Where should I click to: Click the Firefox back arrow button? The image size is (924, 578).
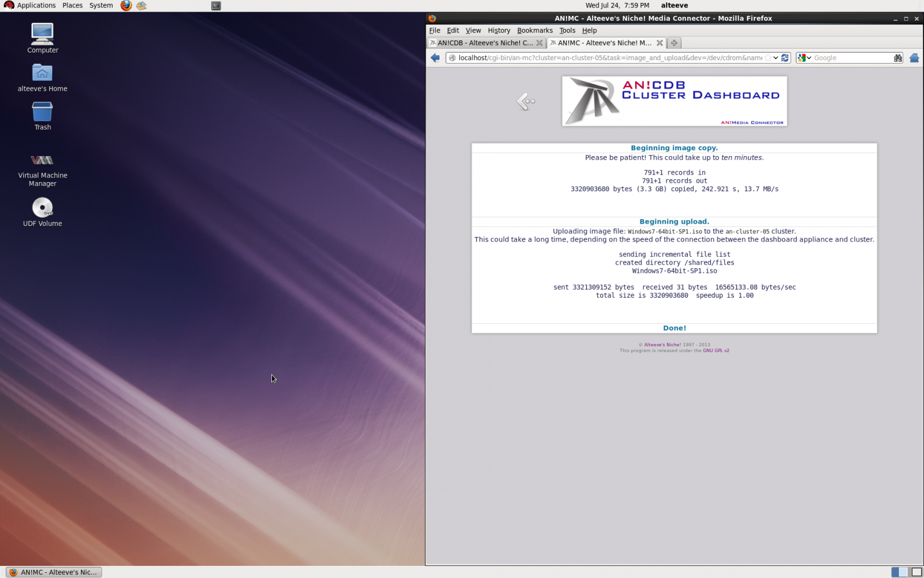(435, 58)
